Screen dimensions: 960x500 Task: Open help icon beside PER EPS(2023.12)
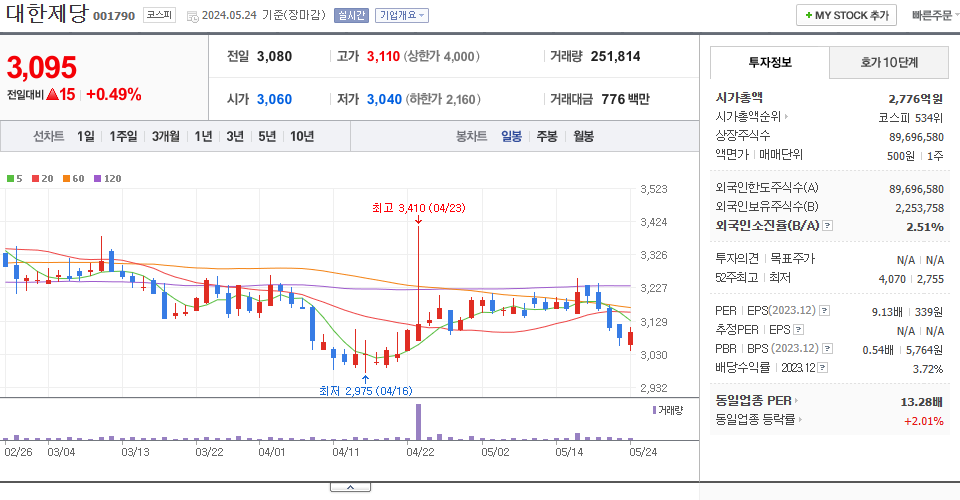click(x=825, y=311)
